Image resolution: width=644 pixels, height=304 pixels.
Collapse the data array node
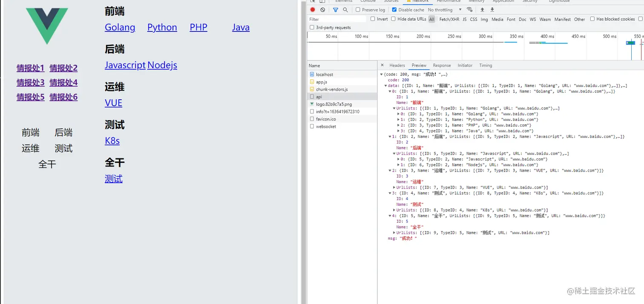(386, 86)
